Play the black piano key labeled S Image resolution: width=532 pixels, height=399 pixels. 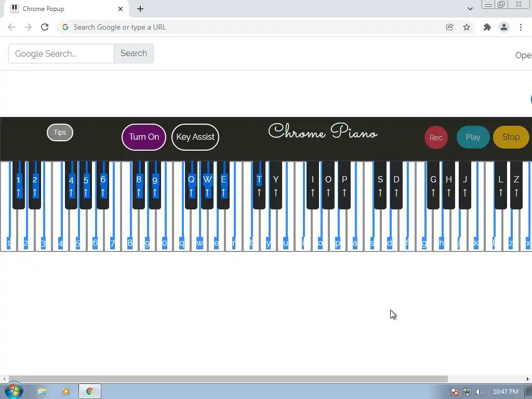coord(380,185)
